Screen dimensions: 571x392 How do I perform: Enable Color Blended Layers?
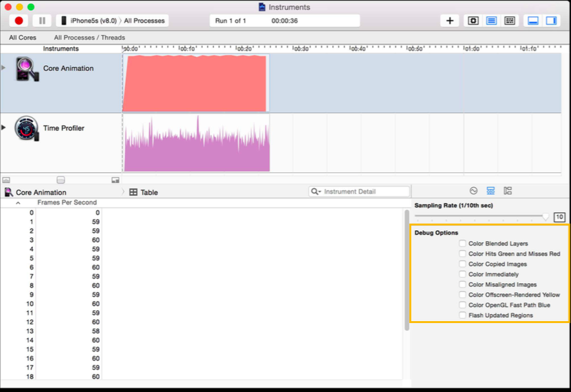point(463,243)
